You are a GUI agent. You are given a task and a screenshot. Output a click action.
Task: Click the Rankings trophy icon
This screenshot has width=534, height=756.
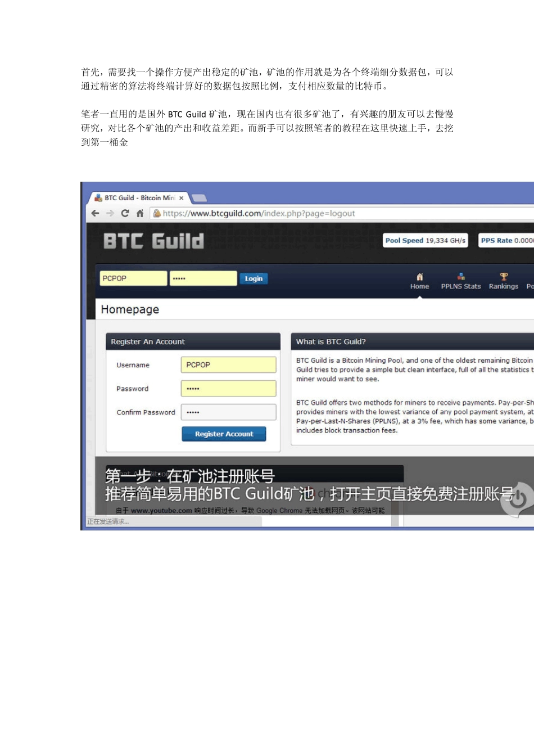pyautogui.click(x=504, y=276)
